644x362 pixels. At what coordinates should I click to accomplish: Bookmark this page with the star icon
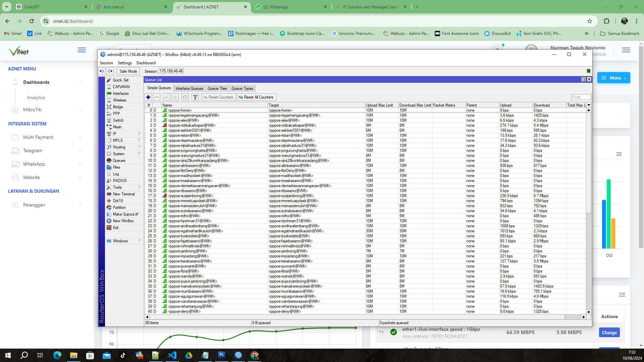click(590, 21)
